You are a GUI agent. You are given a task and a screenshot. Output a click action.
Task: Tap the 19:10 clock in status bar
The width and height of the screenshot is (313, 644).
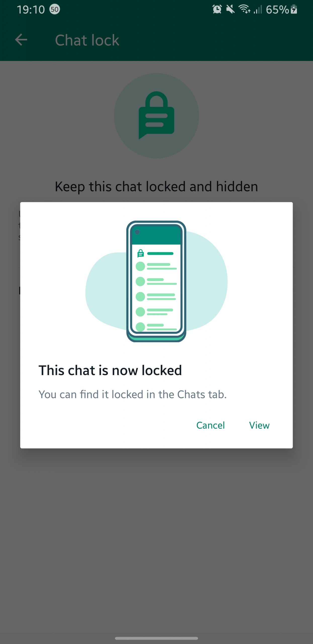(x=31, y=10)
